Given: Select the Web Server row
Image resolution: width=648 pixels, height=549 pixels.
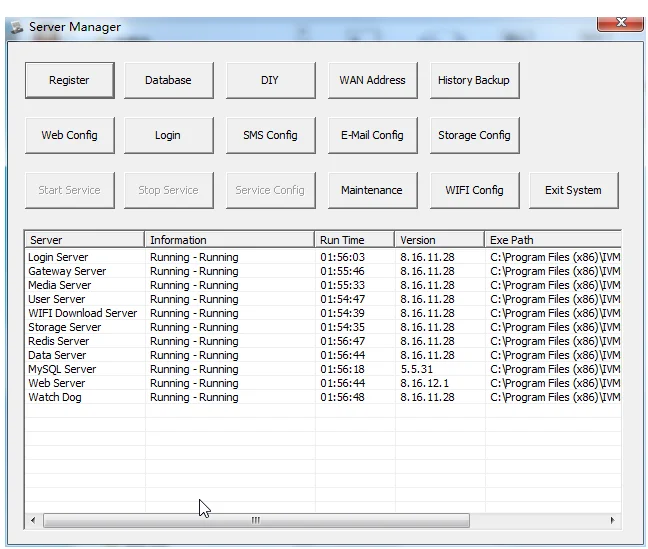Looking at the screenshot, I should [x=323, y=383].
